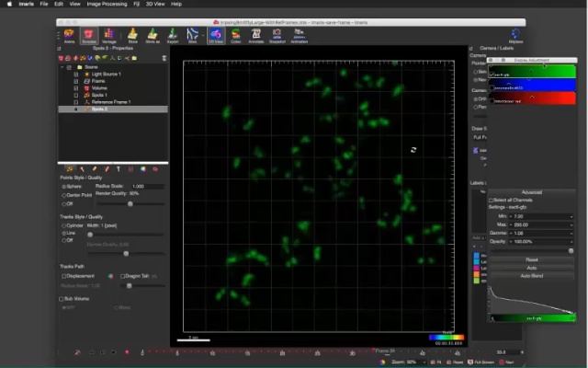Adjust the Gamma value stepper
The width and height of the screenshot is (588, 368).
pos(571,233)
